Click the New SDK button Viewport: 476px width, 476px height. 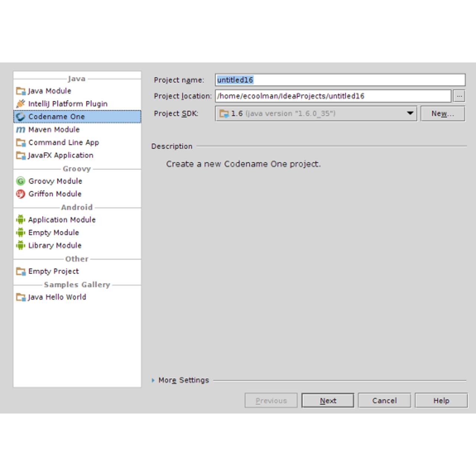click(x=443, y=114)
